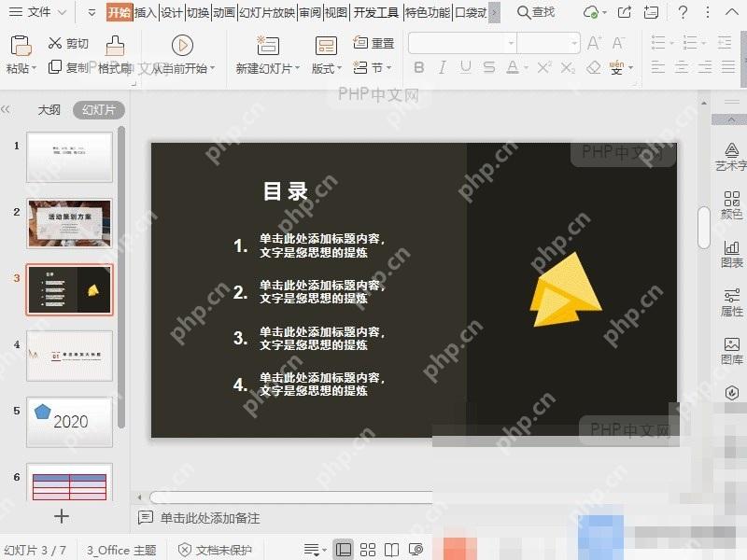Screen dimensions: 747x560
Task: Toggle subscript formatting
Action: pyautogui.click(x=568, y=67)
